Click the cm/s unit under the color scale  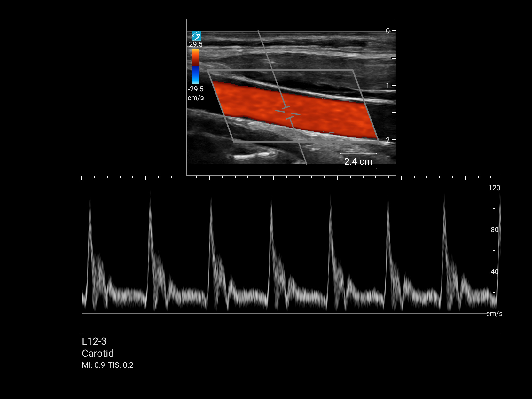pyautogui.click(x=196, y=98)
